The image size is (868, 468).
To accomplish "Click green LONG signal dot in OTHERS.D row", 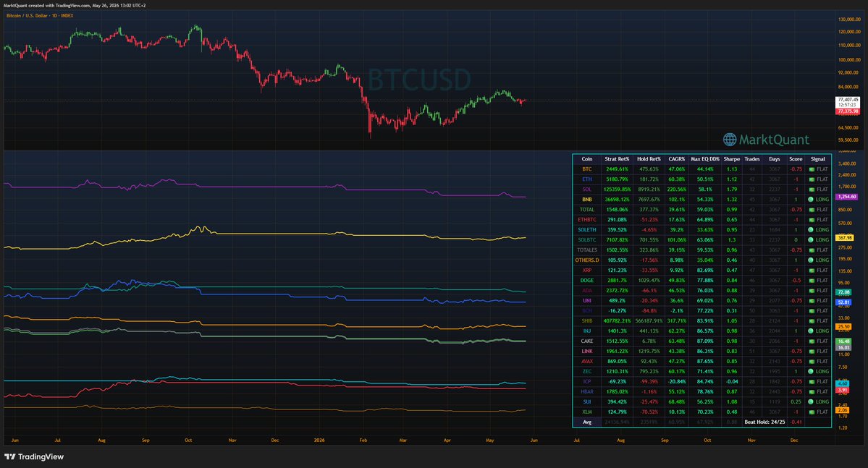I will tap(810, 260).
